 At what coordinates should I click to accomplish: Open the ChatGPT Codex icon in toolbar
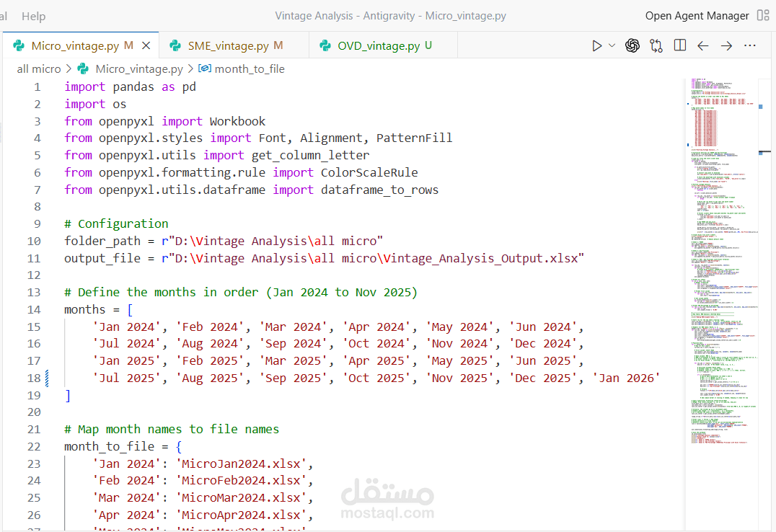(x=632, y=45)
